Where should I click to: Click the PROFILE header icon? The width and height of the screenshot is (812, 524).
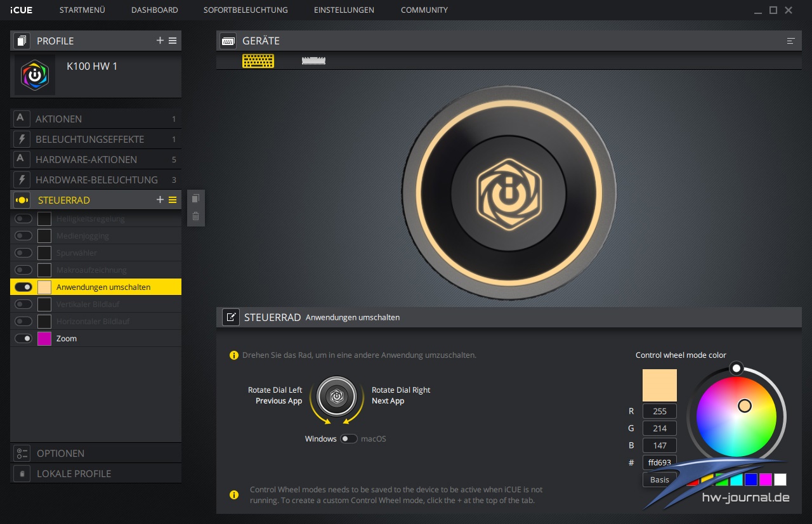click(22, 41)
